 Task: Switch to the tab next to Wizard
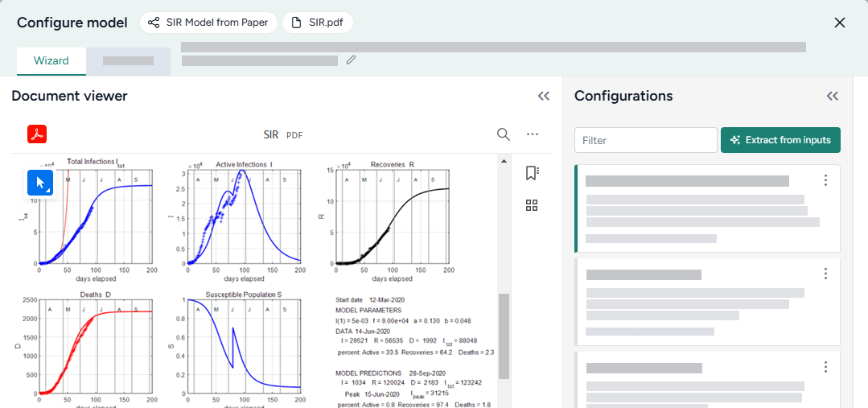128,60
